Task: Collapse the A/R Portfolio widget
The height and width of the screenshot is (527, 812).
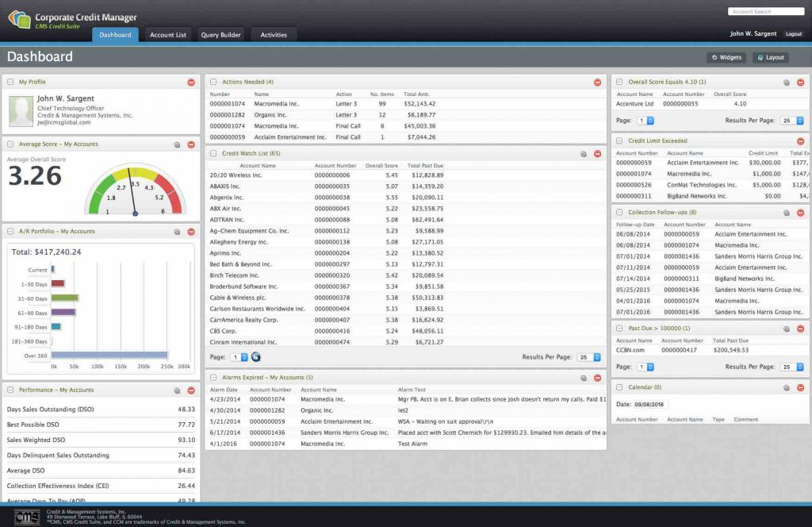Action: click(10, 231)
